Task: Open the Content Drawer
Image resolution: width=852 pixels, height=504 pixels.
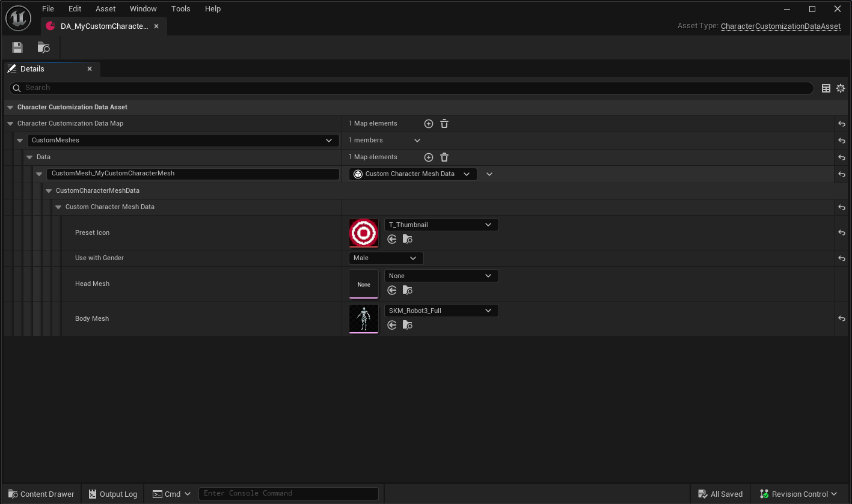Action: tap(41, 494)
